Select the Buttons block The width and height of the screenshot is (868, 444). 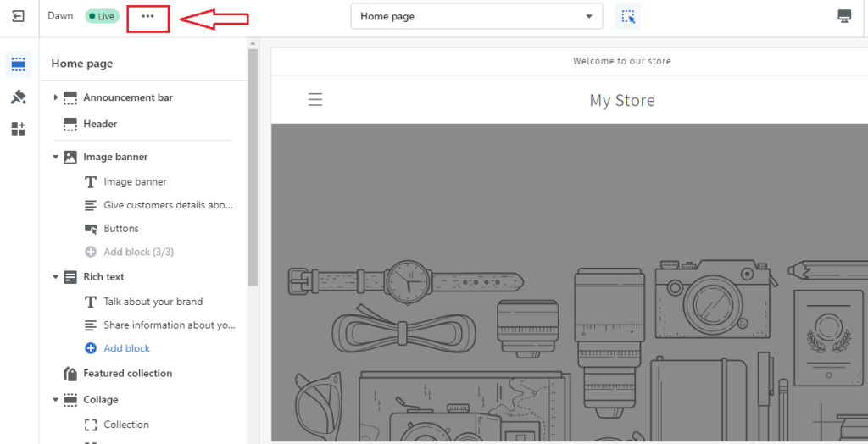[x=121, y=229]
